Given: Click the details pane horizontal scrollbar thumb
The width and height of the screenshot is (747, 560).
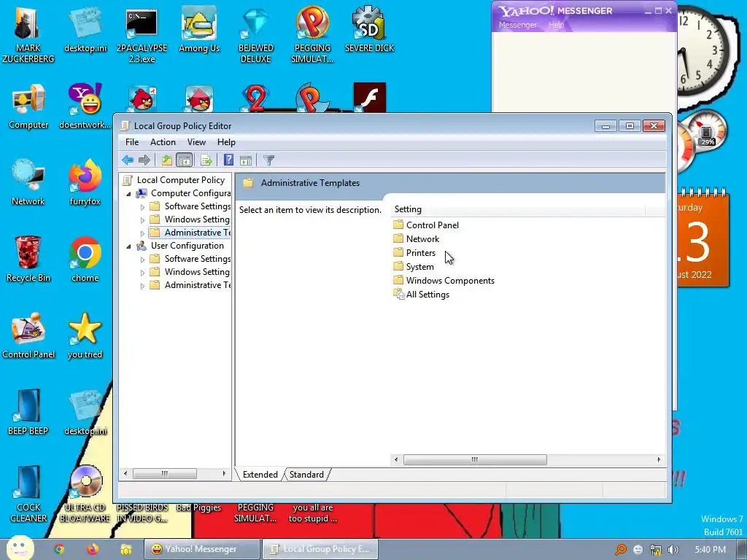Looking at the screenshot, I should coord(475,459).
